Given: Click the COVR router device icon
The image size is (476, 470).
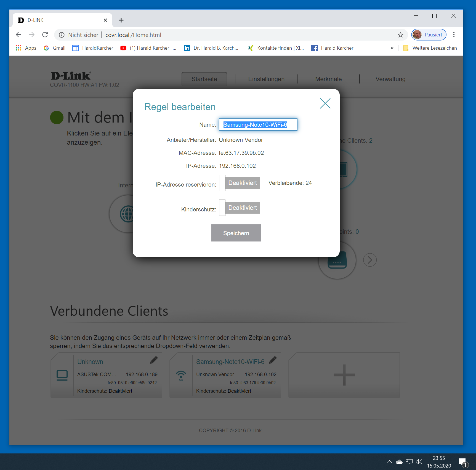Looking at the screenshot, I should click(337, 260).
